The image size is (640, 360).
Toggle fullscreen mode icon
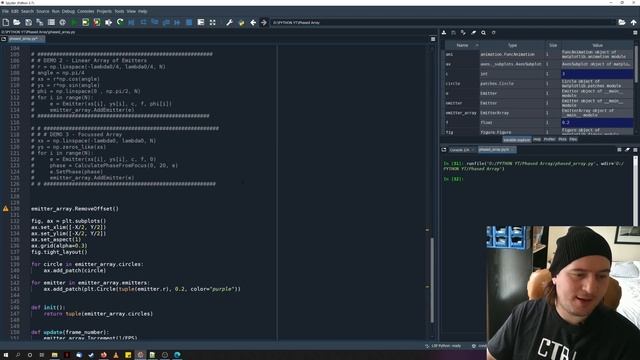pyautogui.click(x=212, y=22)
